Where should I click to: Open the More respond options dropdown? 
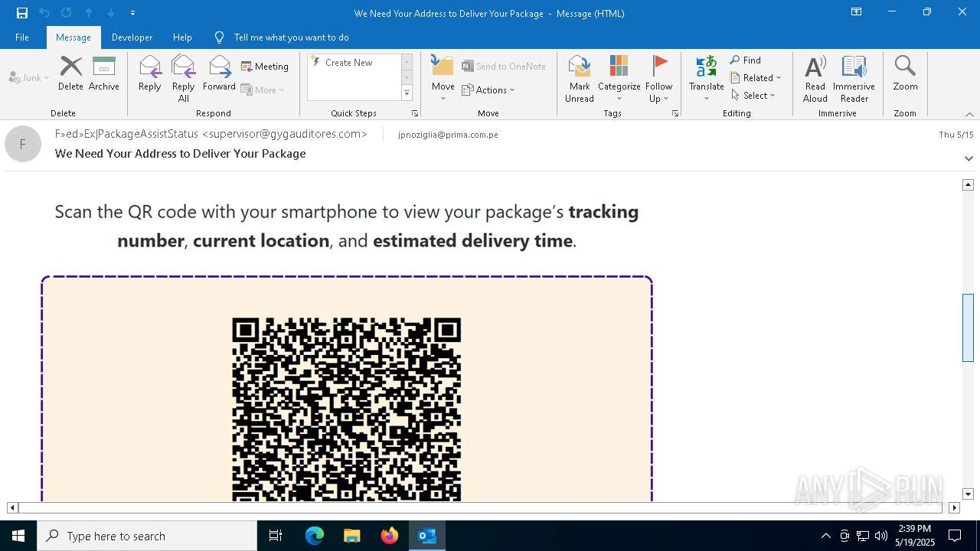pyautogui.click(x=263, y=90)
